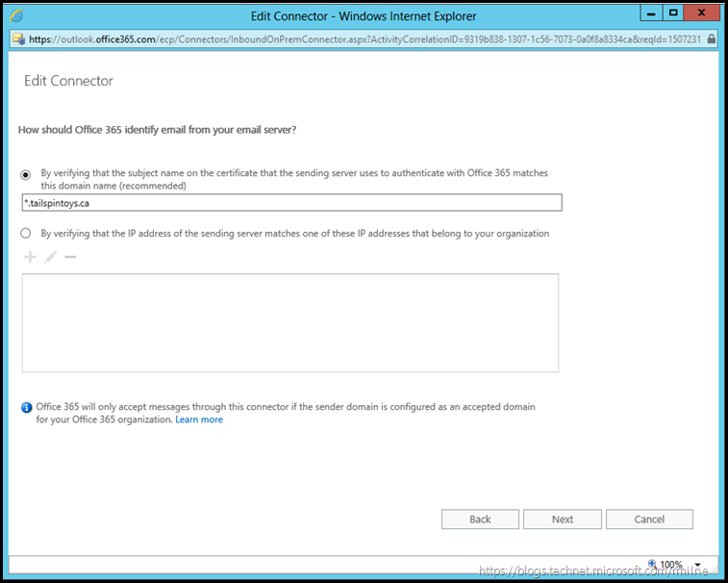Expand the zoom level dropdown arrow
728x583 pixels.
(x=696, y=566)
